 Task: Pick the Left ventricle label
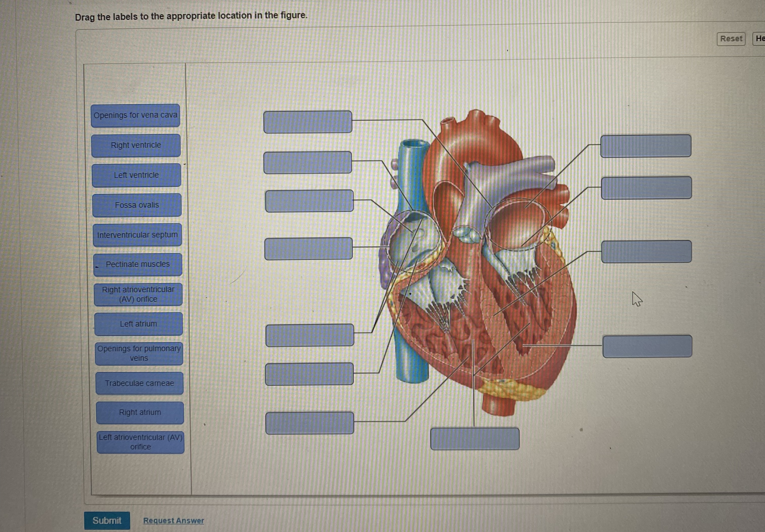click(136, 175)
